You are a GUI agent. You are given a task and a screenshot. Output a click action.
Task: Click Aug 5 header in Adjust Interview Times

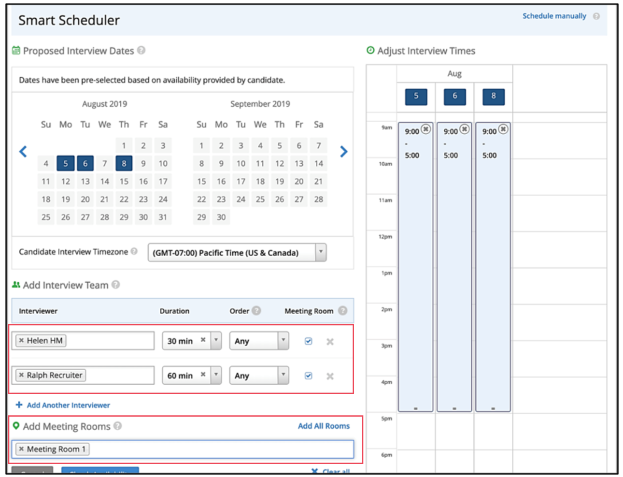pyautogui.click(x=416, y=97)
